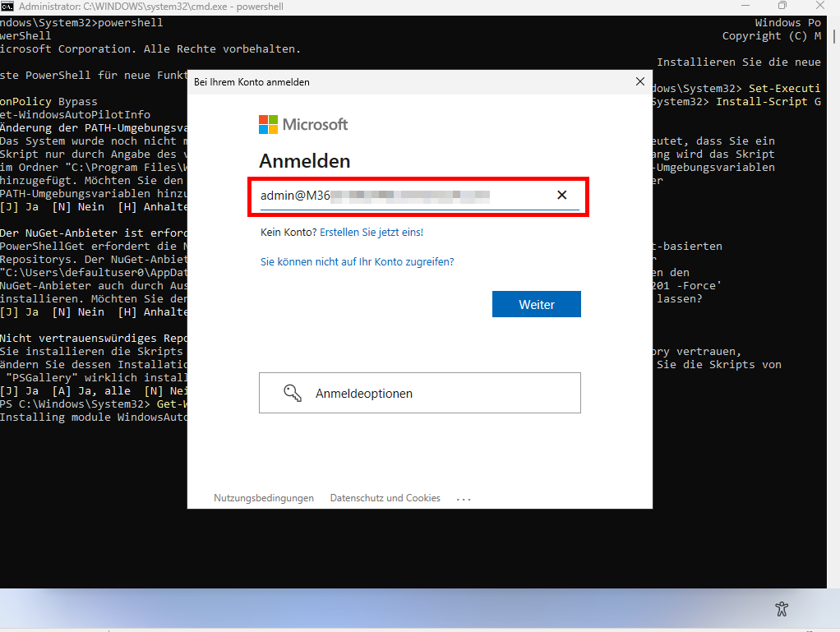840x632 pixels.
Task: Open the Nutzungsbedingungen link
Action: pyautogui.click(x=264, y=497)
